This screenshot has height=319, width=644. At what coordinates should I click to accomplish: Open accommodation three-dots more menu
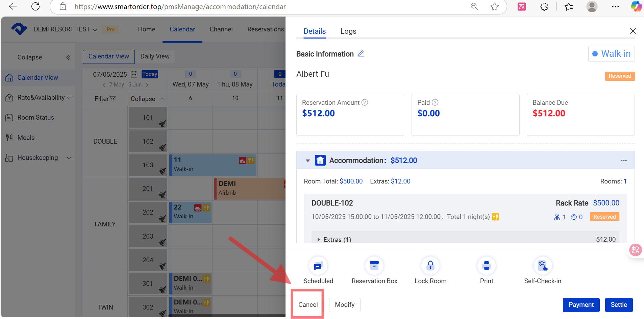[623, 161]
